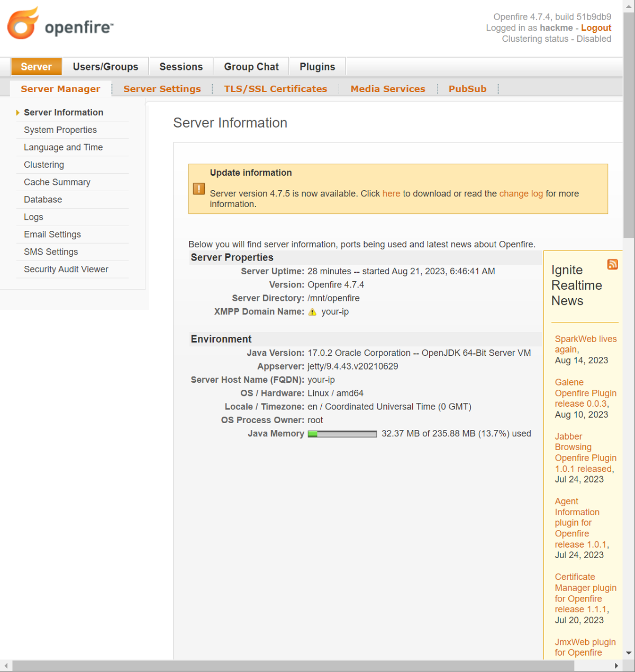Viewport: 635px width, 672px height.
Task: Open the Clustering page
Action: [44, 165]
